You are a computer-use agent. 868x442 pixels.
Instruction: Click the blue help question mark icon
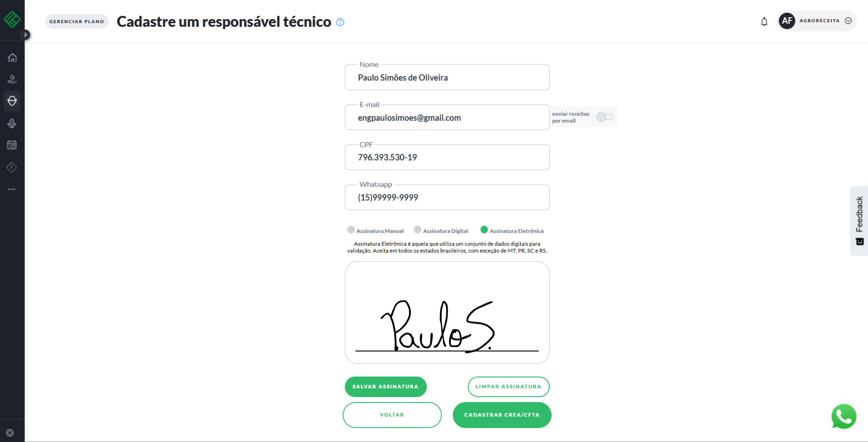tap(340, 22)
